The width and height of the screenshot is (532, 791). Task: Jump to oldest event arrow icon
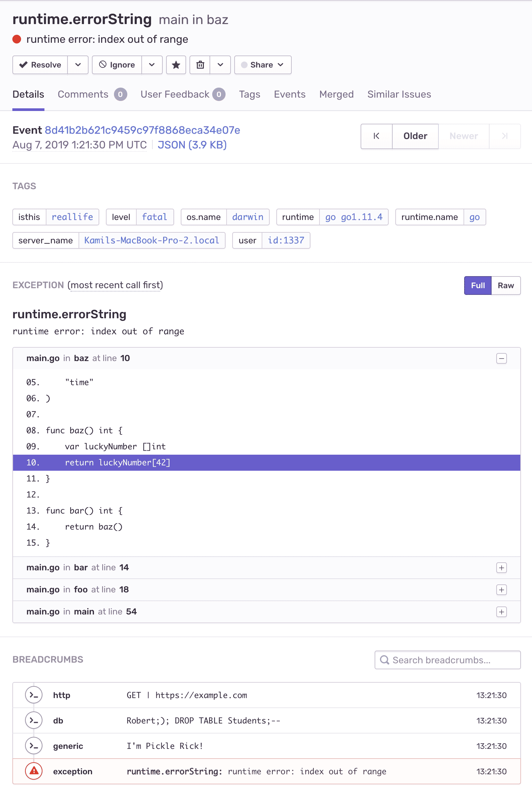376,136
